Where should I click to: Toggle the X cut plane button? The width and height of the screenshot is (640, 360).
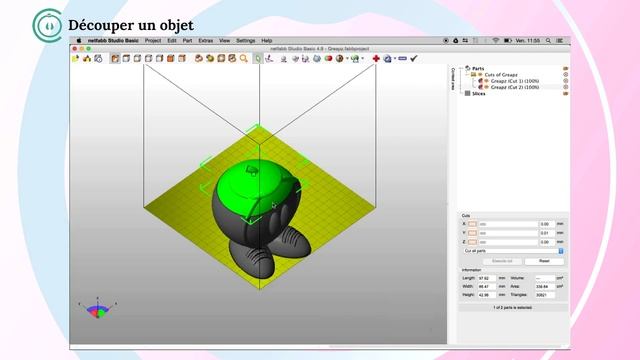coord(472,224)
